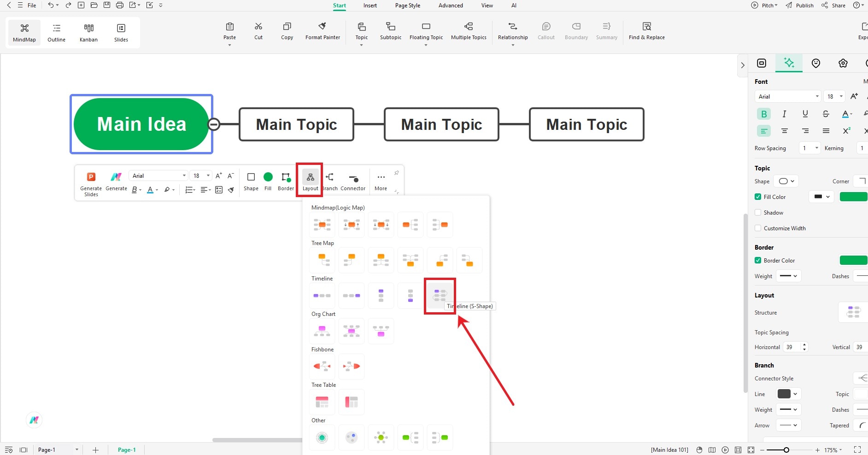Open Connector options in floating toolbar
This screenshot has width=868, height=455.
[353, 181]
